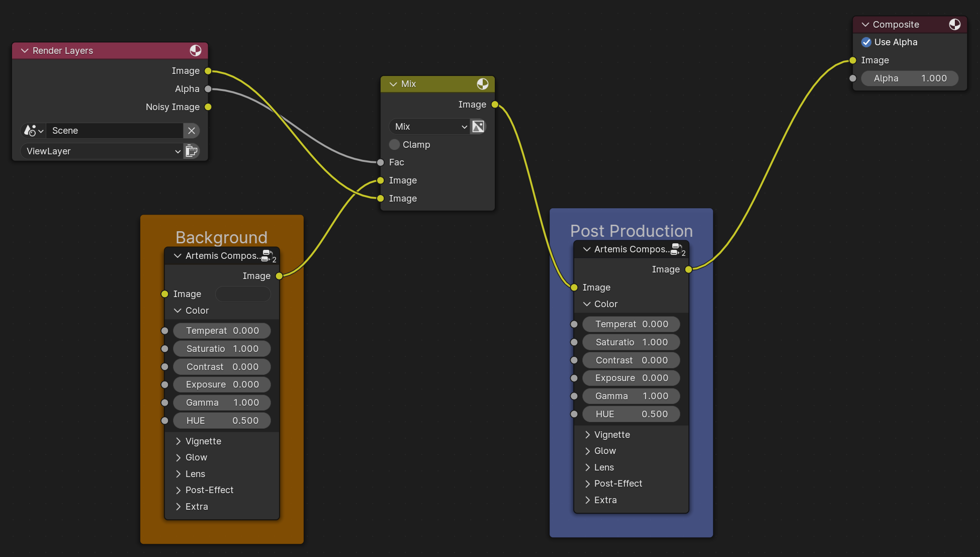
Task: Click the Mix node preview icon
Action: (482, 84)
